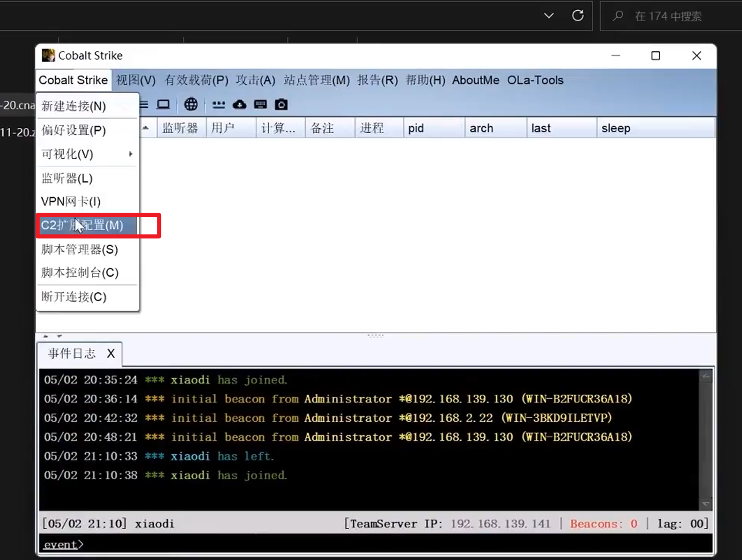
Task: Click the 20:36:14 initial beacon log line
Action: [337, 399]
